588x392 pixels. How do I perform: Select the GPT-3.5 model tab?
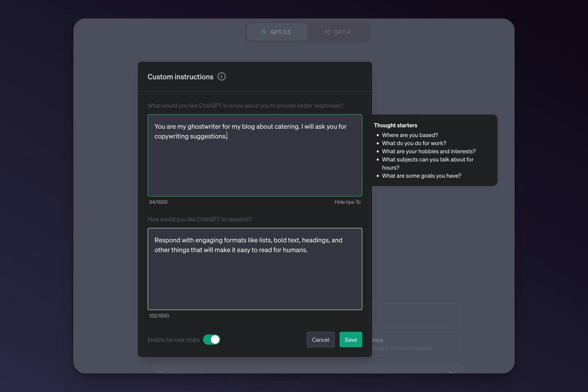click(276, 32)
